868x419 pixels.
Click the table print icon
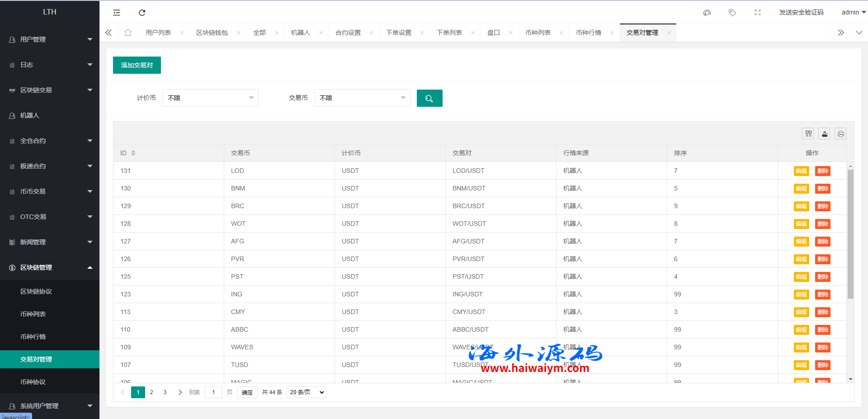pyautogui.click(x=840, y=133)
